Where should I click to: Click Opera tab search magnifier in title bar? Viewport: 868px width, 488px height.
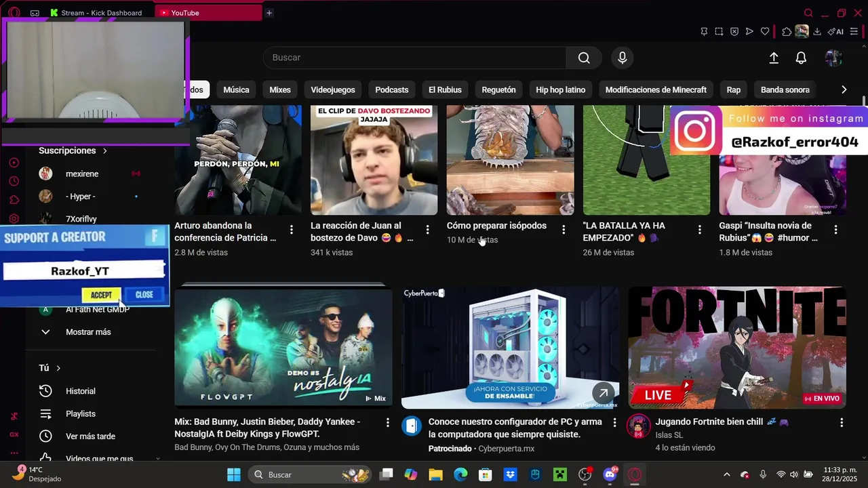808,13
